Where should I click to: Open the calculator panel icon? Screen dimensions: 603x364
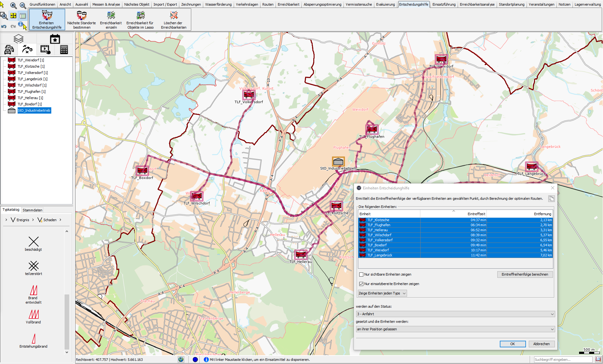point(64,50)
